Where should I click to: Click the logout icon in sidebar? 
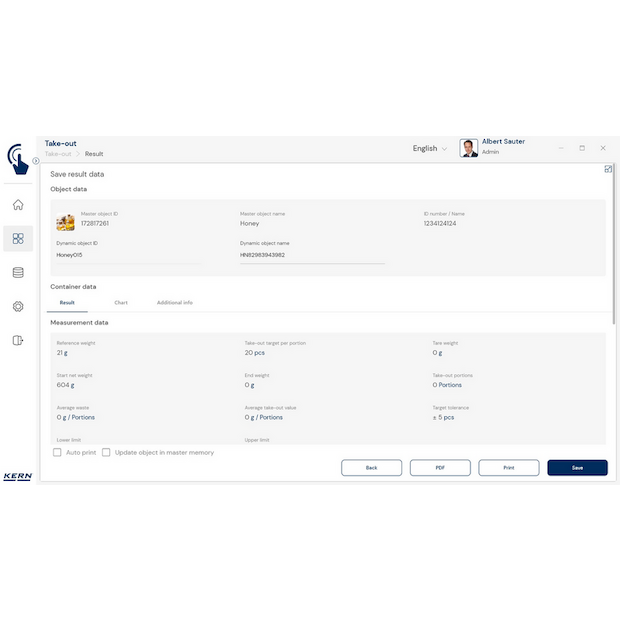[18, 340]
